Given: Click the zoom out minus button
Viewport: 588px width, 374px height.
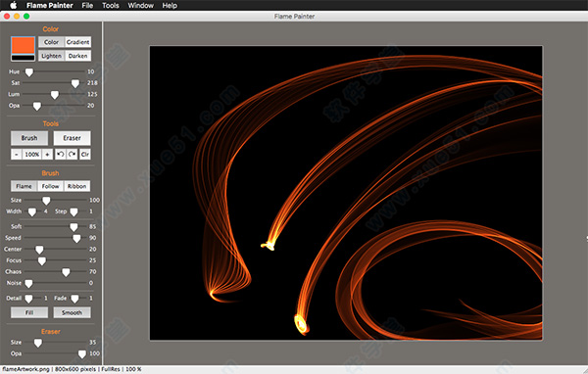Looking at the screenshot, I should tap(16, 154).
